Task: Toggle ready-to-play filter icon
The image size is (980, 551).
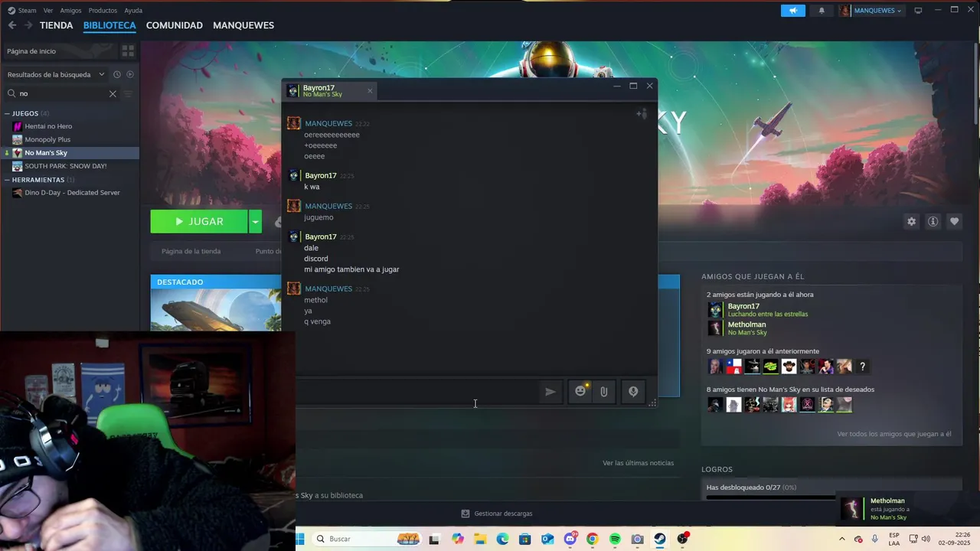Action: click(130, 74)
